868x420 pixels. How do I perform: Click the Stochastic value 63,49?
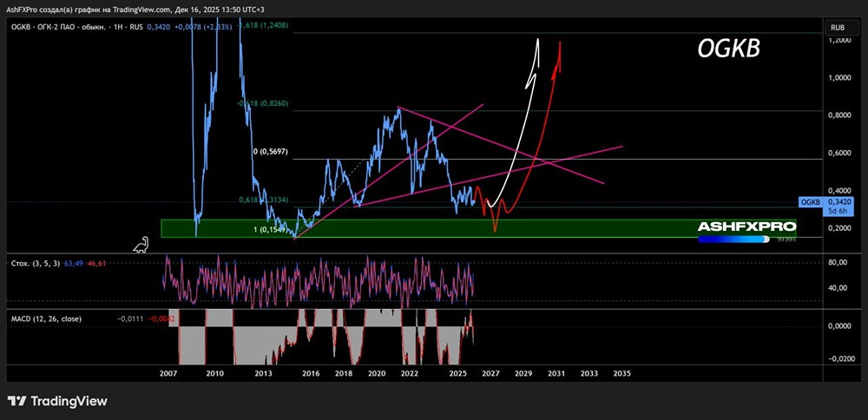[x=74, y=264]
